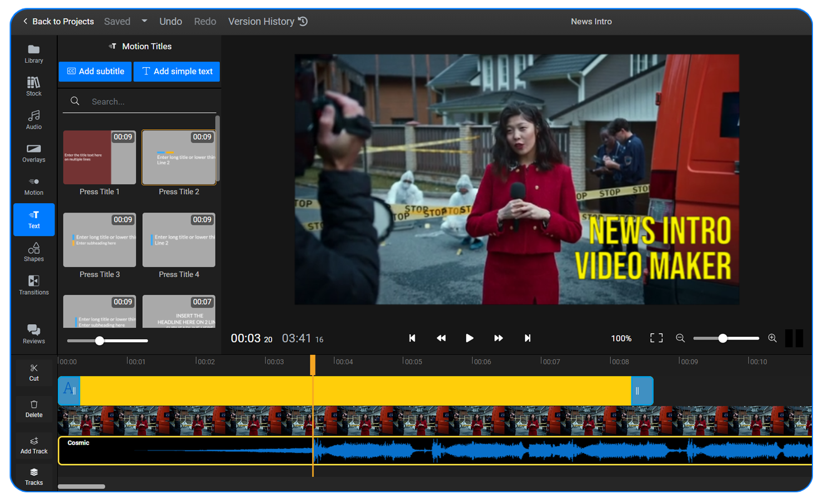Select the Library panel icon
The image size is (823, 504).
point(33,53)
